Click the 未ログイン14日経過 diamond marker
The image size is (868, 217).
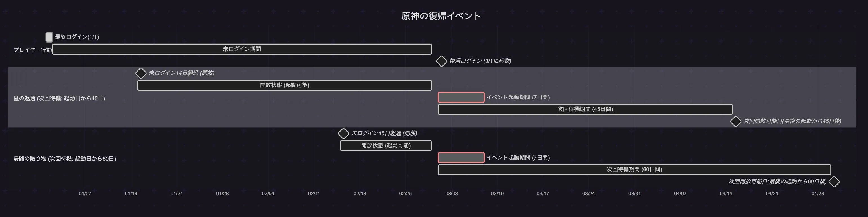(x=141, y=73)
